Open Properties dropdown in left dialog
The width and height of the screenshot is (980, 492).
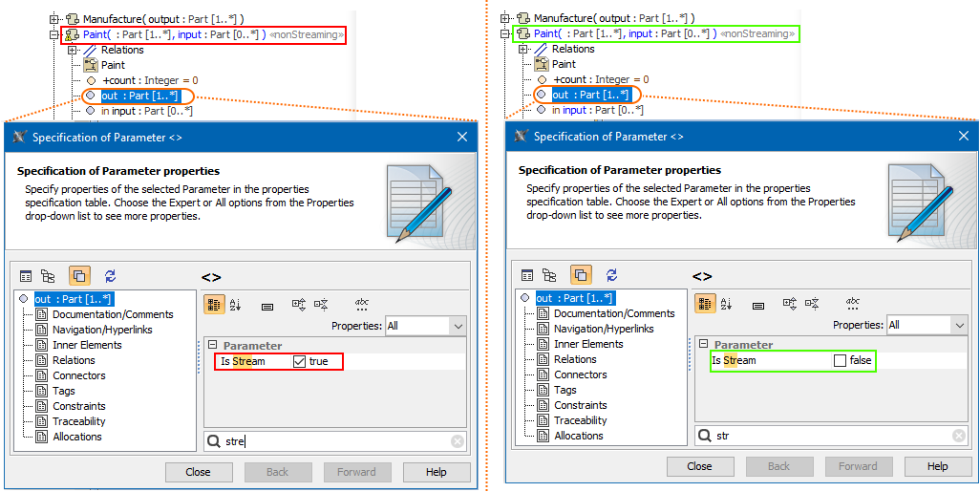click(458, 326)
